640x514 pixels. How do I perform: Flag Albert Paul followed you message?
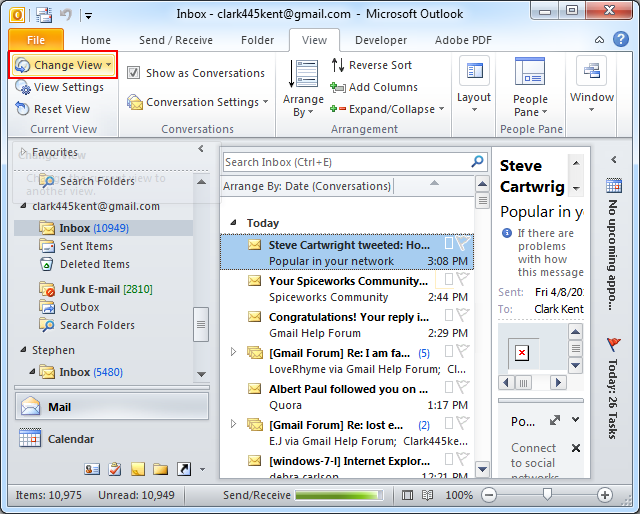[463, 387]
